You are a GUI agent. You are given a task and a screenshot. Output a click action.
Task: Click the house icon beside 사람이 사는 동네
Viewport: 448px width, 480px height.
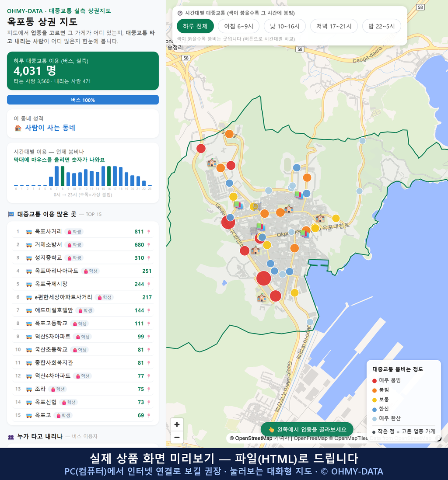[18, 128]
